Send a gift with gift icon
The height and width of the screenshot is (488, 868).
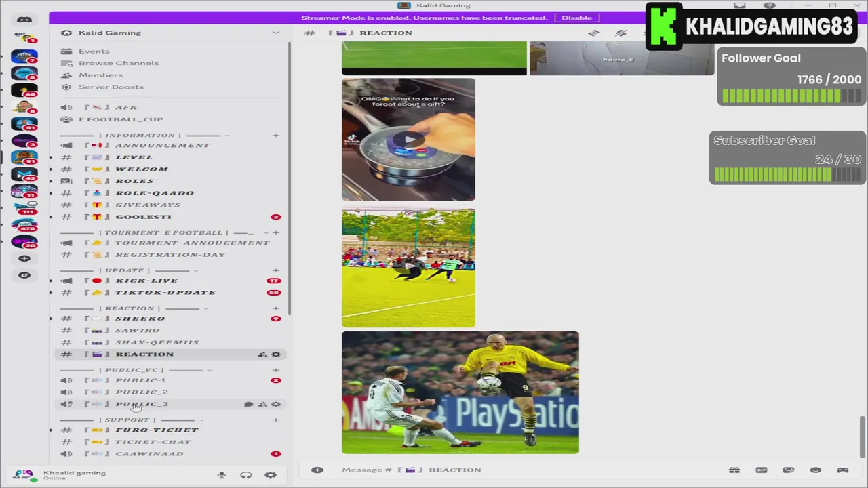tap(734, 470)
